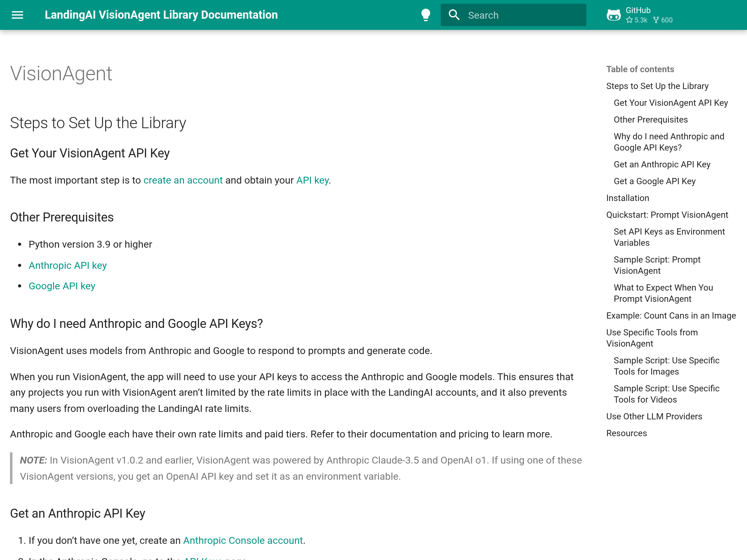Jump to 'Steps to Set Up the Library' in contents
Image resolution: width=747 pixels, height=560 pixels.
click(x=657, y=86)
